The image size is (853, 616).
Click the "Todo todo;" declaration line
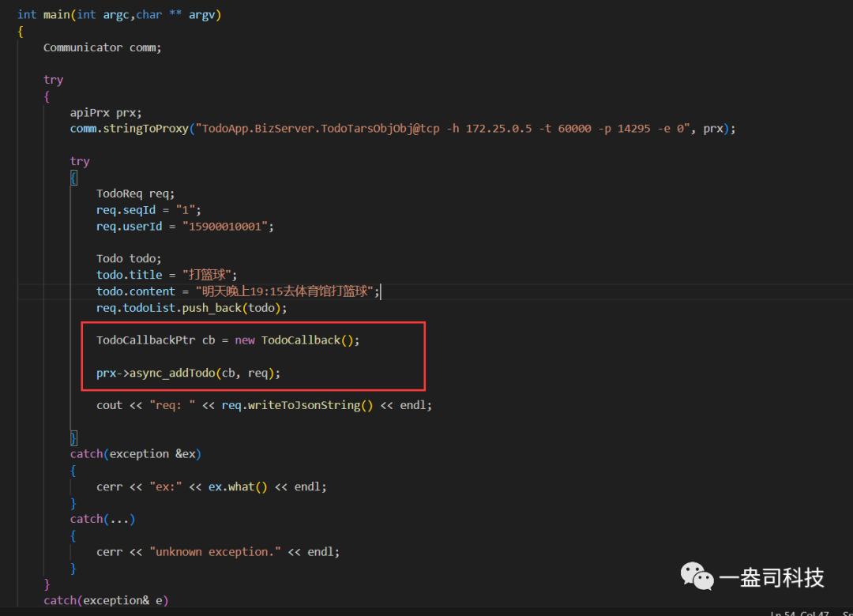pyautogui.click(x=129, y=258)
